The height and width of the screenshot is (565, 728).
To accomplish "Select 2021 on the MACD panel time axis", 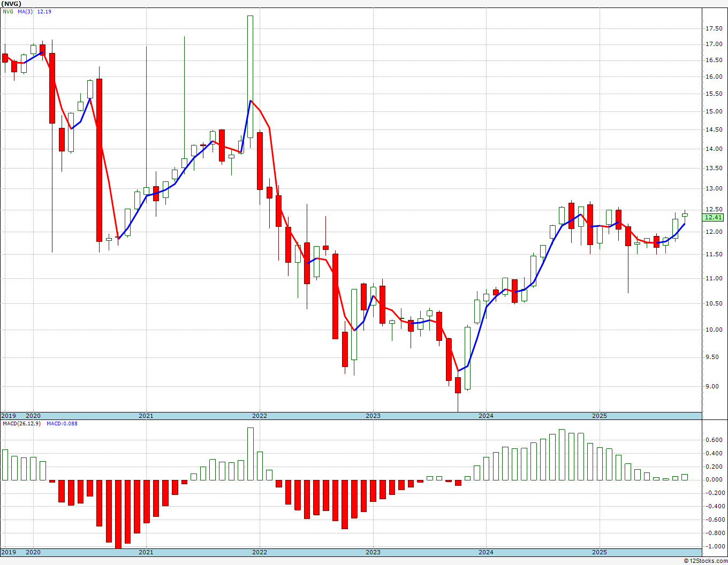I will tap(146, 552).
